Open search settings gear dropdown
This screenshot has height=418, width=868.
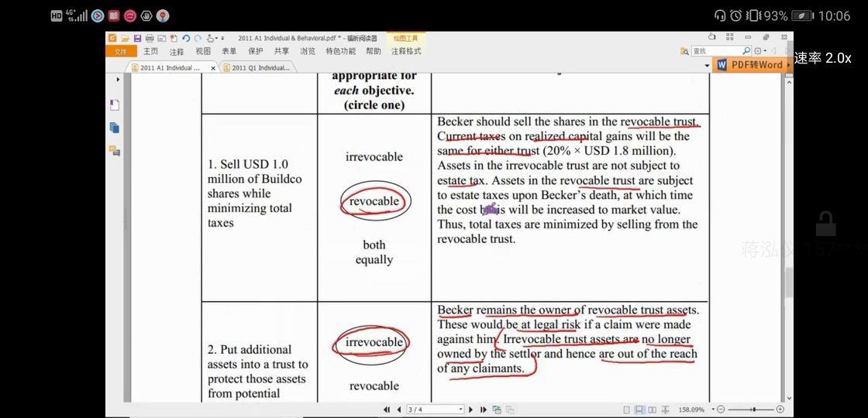(760, 51)
